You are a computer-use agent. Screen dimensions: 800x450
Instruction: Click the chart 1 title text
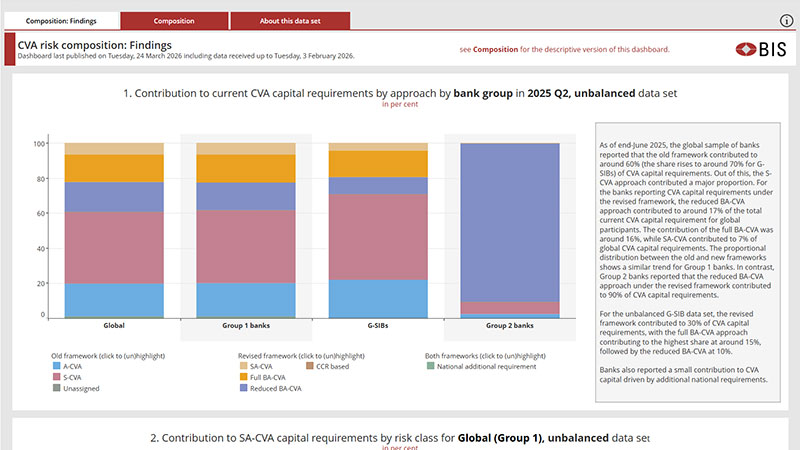coord(400,93)
